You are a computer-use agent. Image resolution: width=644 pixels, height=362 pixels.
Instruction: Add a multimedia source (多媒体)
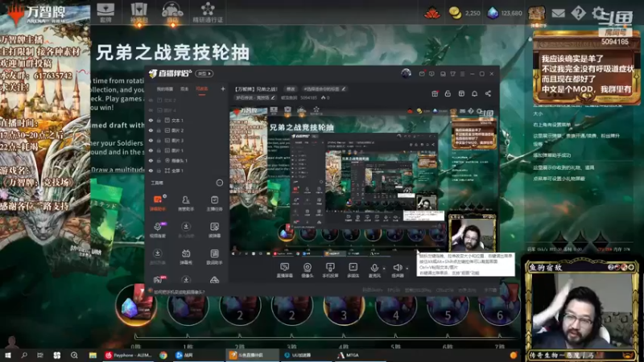click(353, 270)
